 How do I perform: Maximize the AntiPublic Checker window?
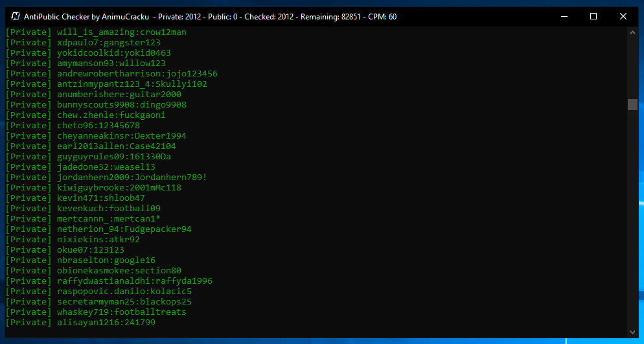pyautogui.click(x=593, y=16)
